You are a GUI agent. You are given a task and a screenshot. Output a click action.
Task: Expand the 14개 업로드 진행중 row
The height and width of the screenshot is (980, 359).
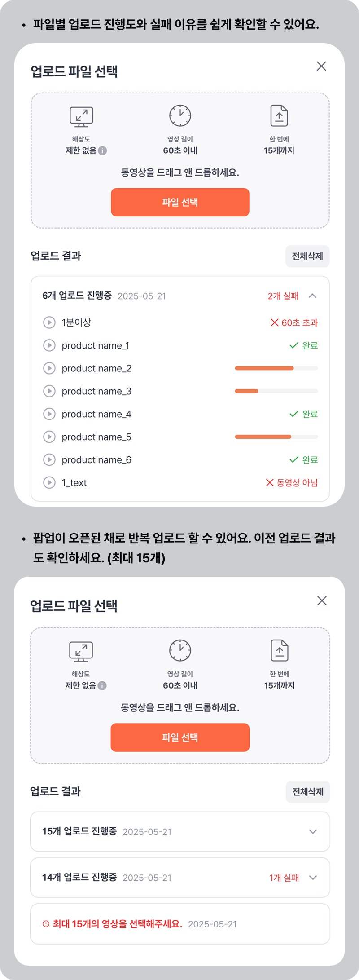coord(313,878)
